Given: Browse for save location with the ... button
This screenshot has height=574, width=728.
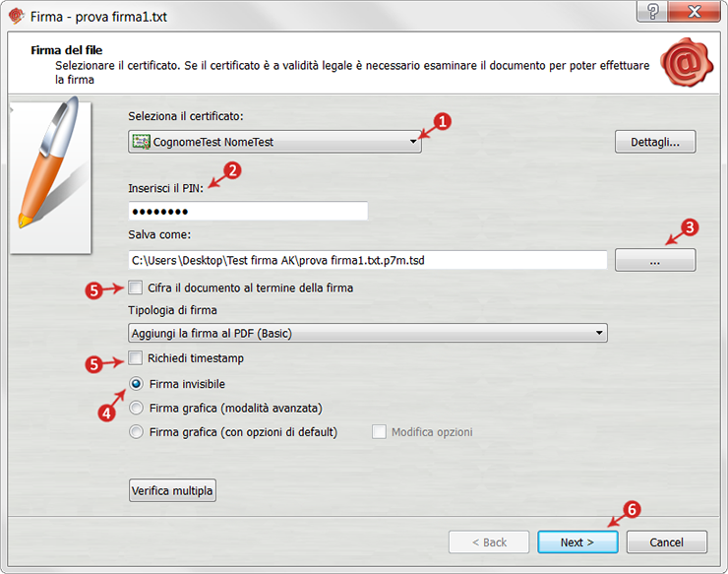Looking at the screenshot, I should (655, 260).
